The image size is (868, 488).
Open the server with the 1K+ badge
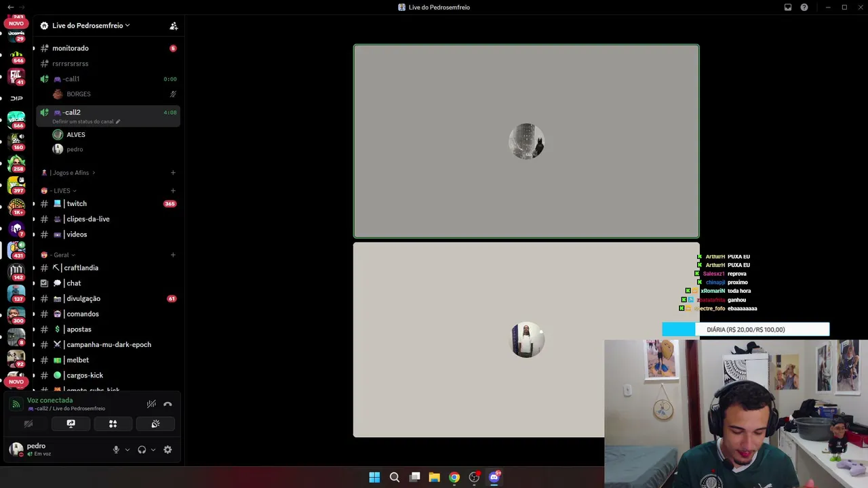pyautogui.click(x=16, y=207)
